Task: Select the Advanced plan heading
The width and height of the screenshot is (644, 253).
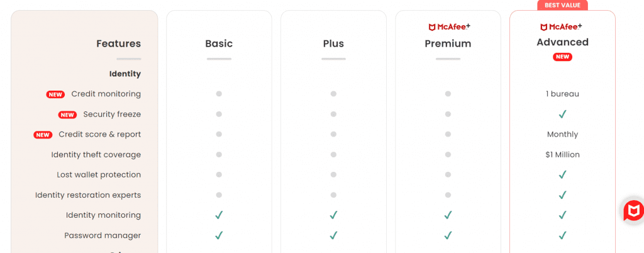Action: click(x=562, y=42)
